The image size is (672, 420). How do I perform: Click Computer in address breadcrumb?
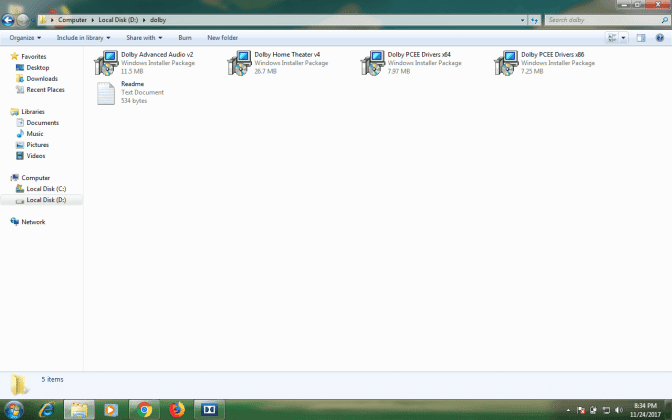(x=72, y=20)
